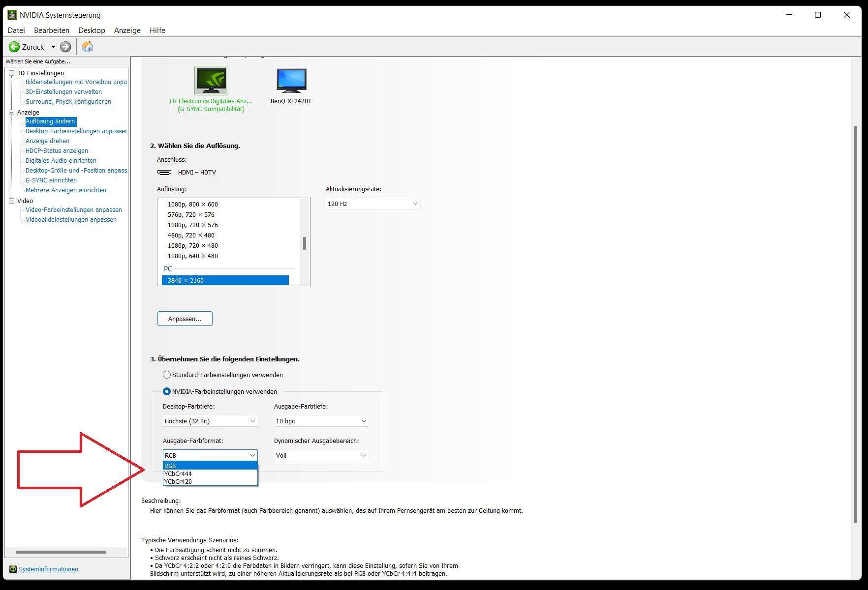Maximize the NVIDIA Systemsteuerung window
The image size is (868, 590).
tap(818, 15)
